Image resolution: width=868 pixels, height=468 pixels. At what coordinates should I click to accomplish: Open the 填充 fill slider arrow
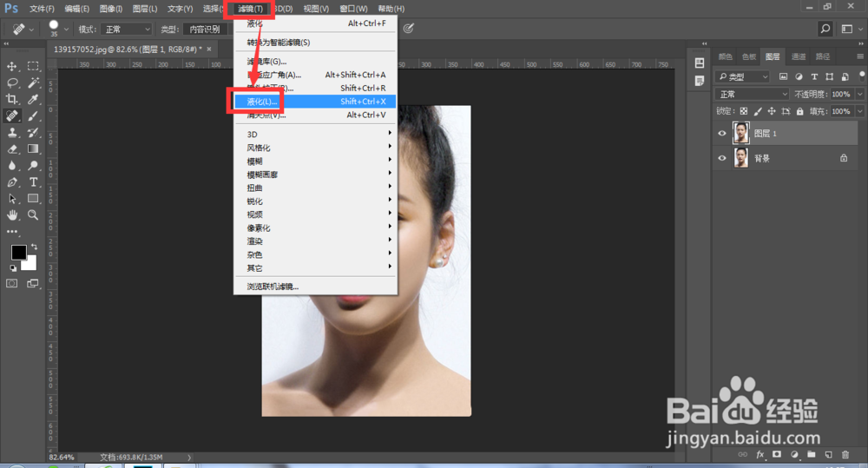point(859,111)
